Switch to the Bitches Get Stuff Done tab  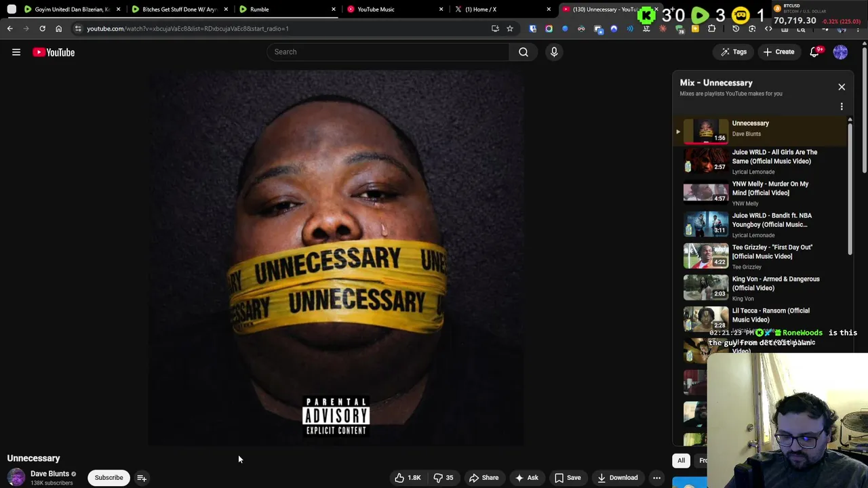coord(180,9)
